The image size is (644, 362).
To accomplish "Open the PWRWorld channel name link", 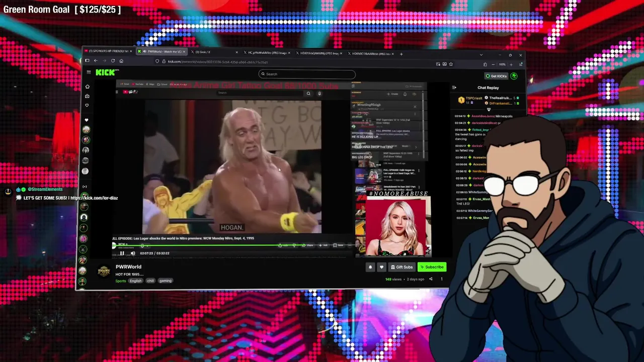I will [128, 267].
